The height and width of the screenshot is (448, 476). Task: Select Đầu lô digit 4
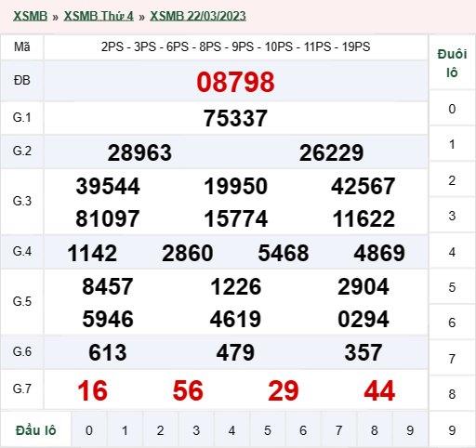point(231,430)
